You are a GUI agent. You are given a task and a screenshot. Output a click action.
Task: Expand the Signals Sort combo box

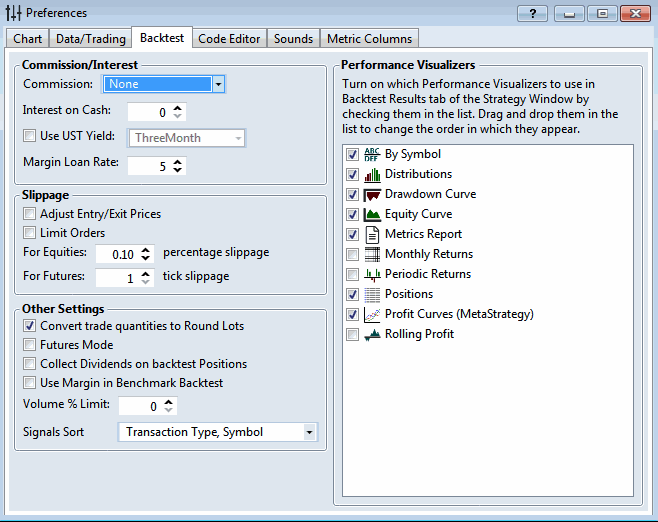coord(309,432)
